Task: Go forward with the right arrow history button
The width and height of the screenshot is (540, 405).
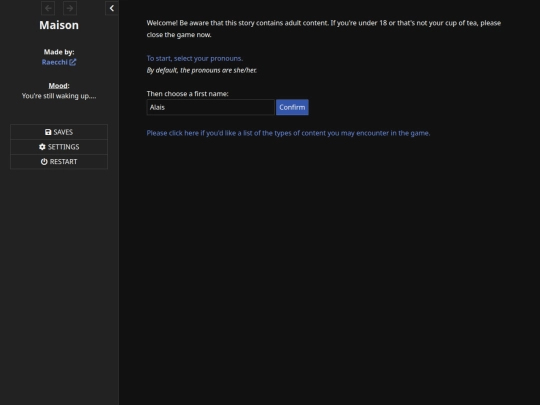Action: pos(70,8)
